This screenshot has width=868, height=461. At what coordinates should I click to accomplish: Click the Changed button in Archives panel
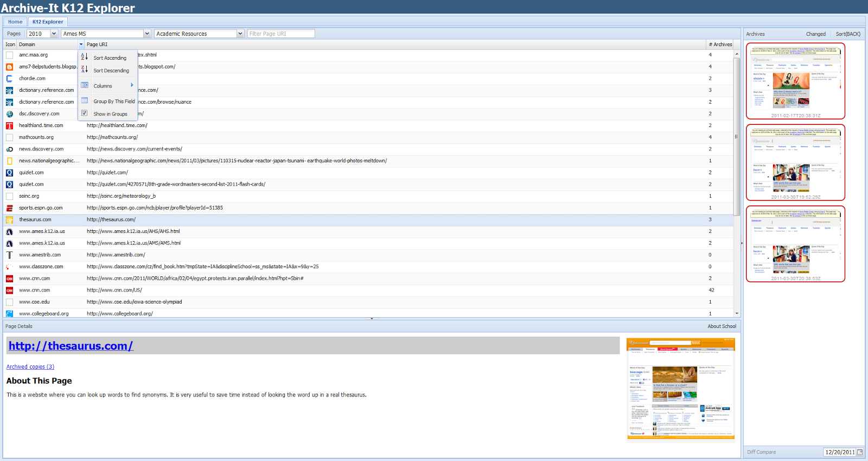(815, 34)
